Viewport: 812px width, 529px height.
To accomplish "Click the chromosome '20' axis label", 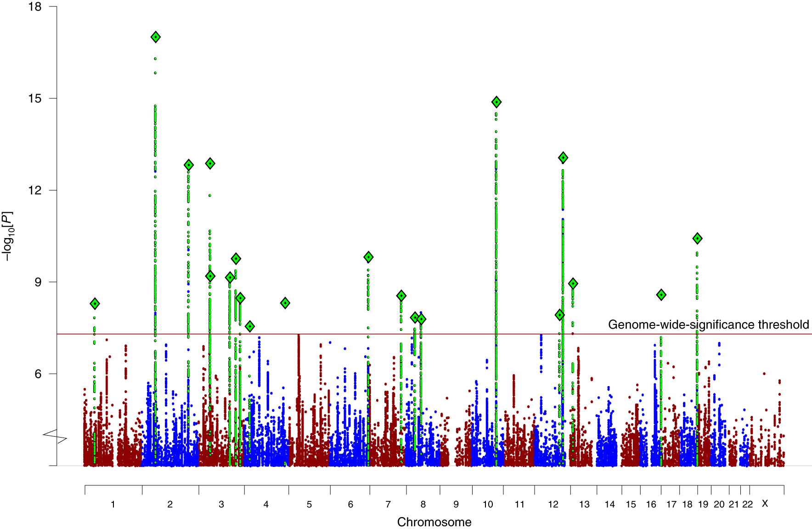I will pyautogui.click(x=719, y=505).
